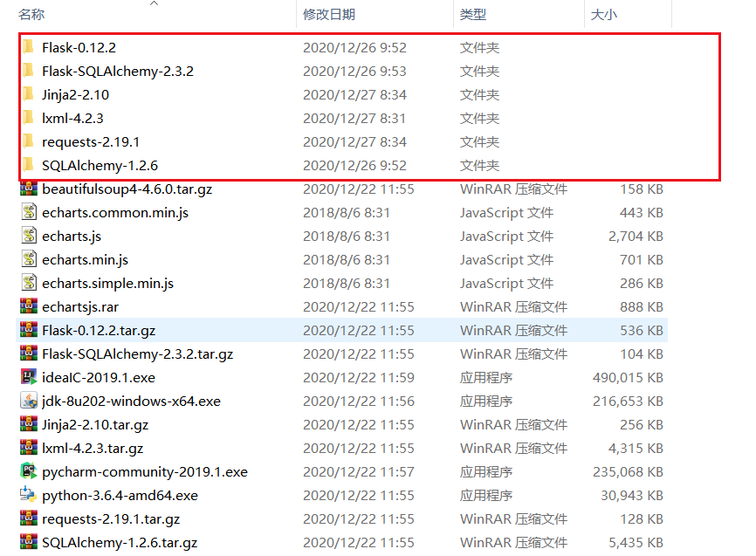Select the Flask-SQLAlchemy-2.3.2 folder name
The image size is (756, 556).
coord(118,71)
